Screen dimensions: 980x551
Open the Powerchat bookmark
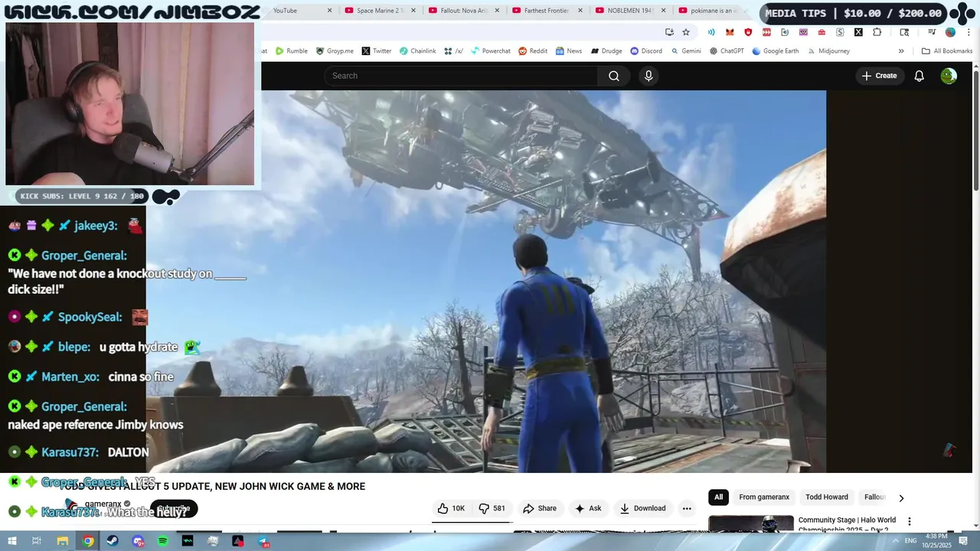[491, 51]
